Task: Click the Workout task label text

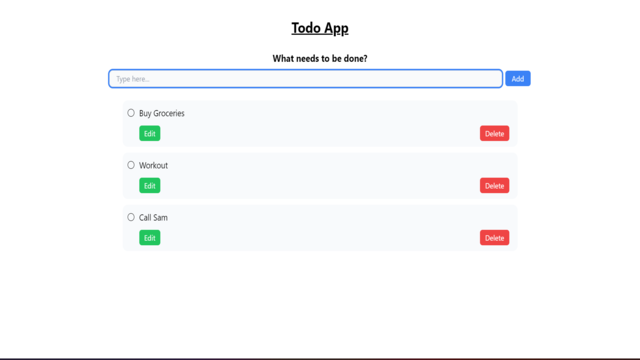Action: tap(153, 165)
